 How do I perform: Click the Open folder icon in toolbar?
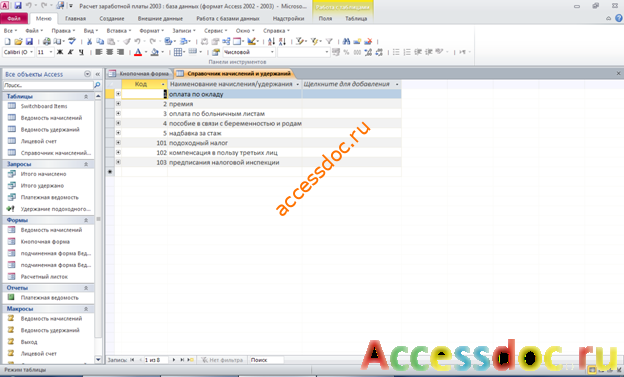18,41
